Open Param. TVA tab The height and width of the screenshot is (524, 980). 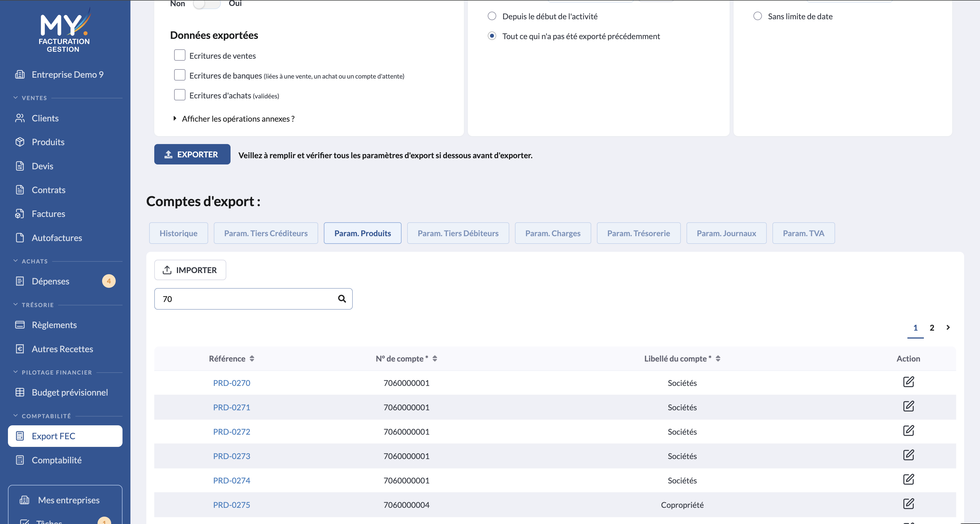803,233
